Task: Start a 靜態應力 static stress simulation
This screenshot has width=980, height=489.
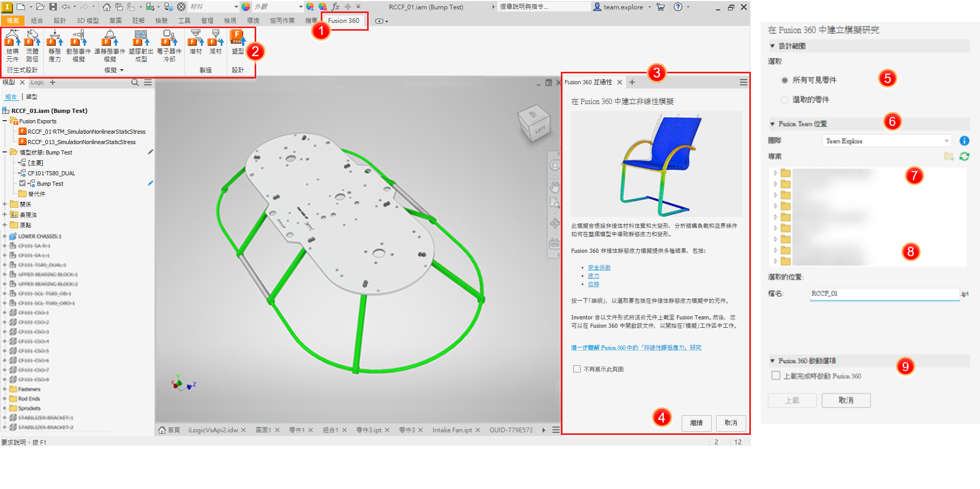Action: 55,46
